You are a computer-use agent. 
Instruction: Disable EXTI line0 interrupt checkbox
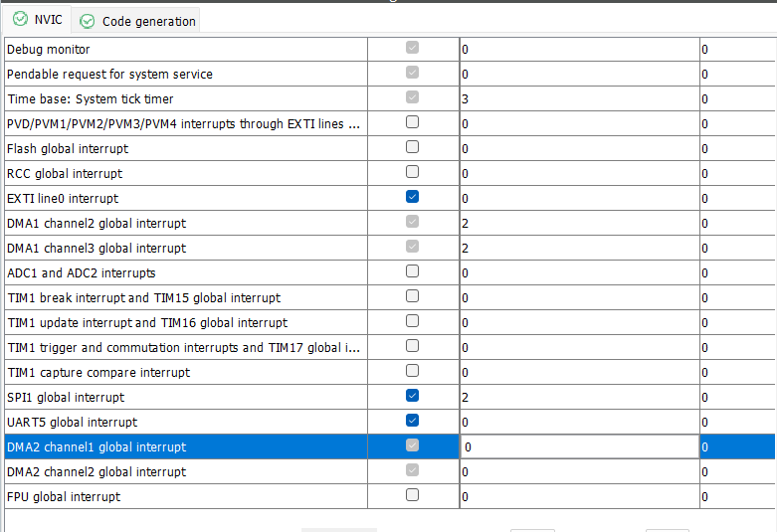(413, 197)
